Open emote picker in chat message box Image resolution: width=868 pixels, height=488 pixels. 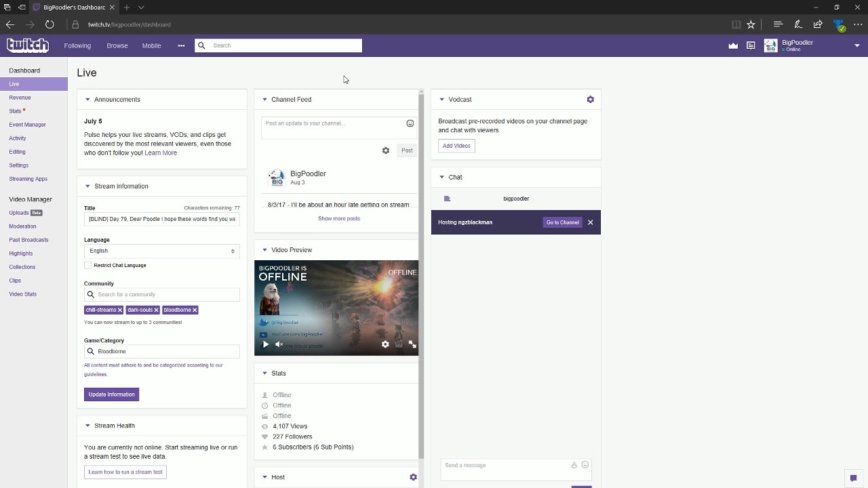click(585, 465)
